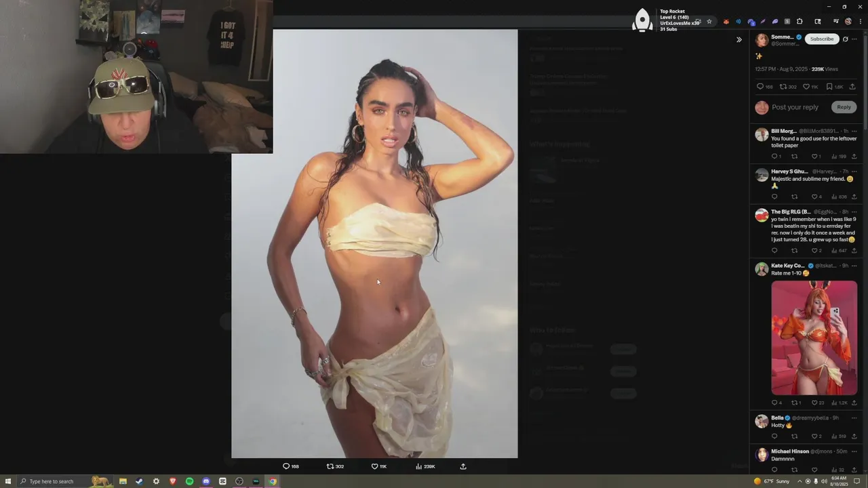The image size is (868, 488).
Task: Open Steam from the taskbar
Action: [139, 481]
